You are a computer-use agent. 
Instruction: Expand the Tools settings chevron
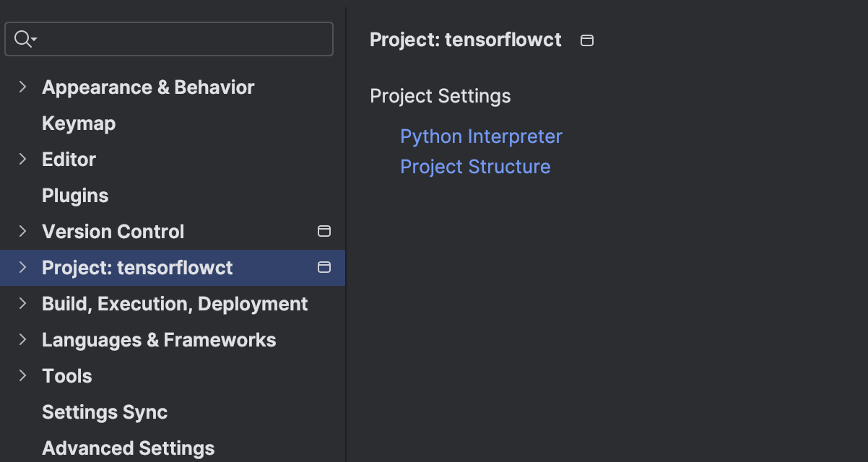[x=22, y=376]
